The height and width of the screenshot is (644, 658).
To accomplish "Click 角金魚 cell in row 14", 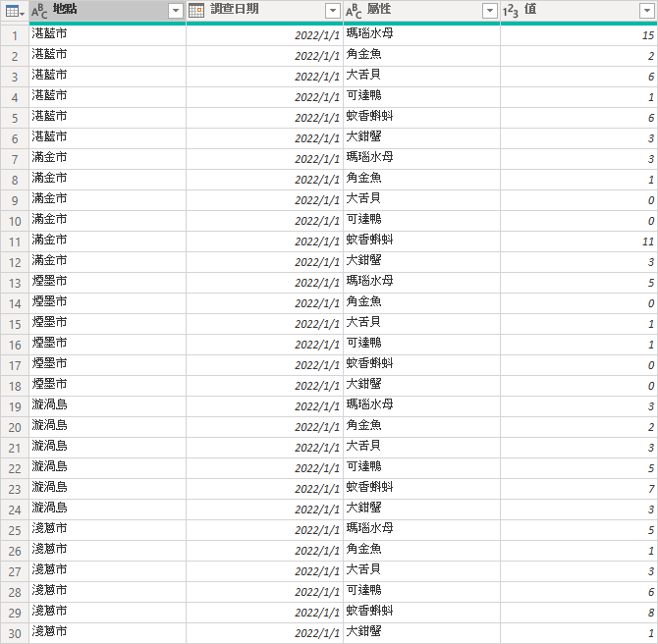I will coord(421,303).
